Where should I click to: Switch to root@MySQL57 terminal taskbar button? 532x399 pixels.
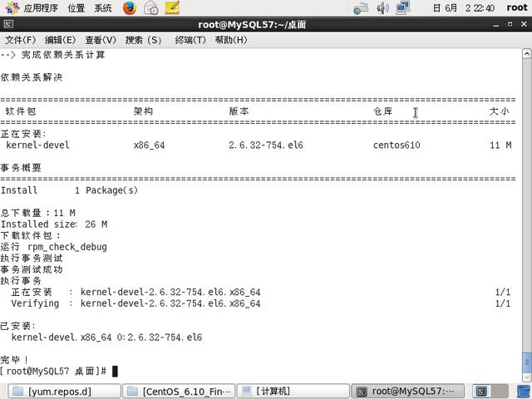[x=408, y=392]
